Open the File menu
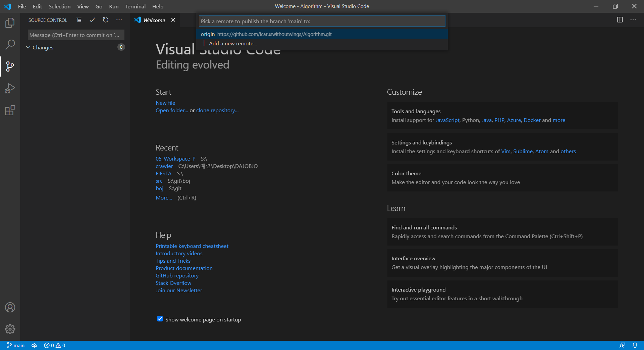644x350 pixels. tap(22, 6)
